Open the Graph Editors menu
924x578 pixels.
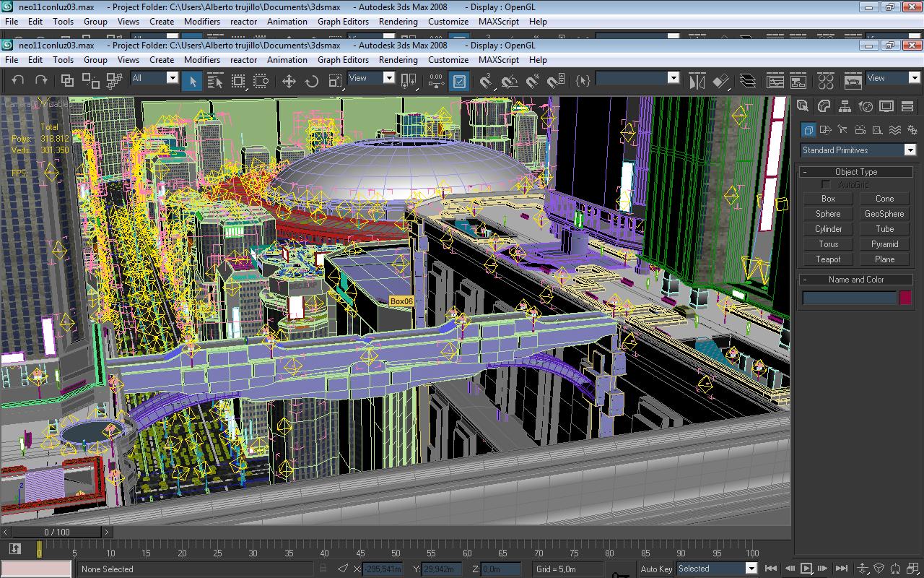tap(343, 60)
